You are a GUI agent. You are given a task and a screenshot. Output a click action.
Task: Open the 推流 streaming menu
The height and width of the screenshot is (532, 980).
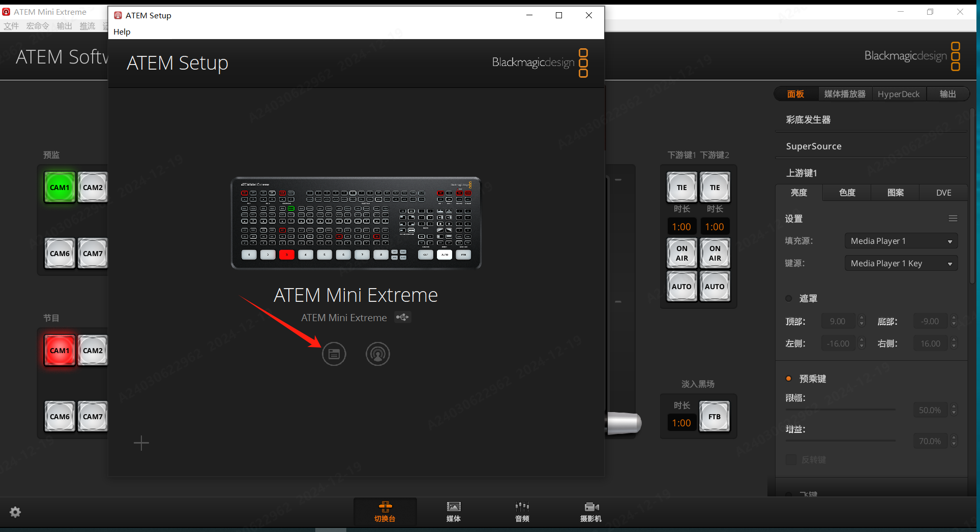pyautogui.click(x=87, y=26)
